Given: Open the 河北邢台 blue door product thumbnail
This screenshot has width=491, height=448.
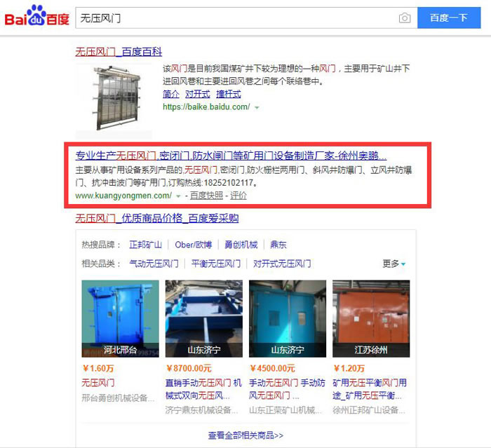Looking at the screenshot, I should pos(120,318).
